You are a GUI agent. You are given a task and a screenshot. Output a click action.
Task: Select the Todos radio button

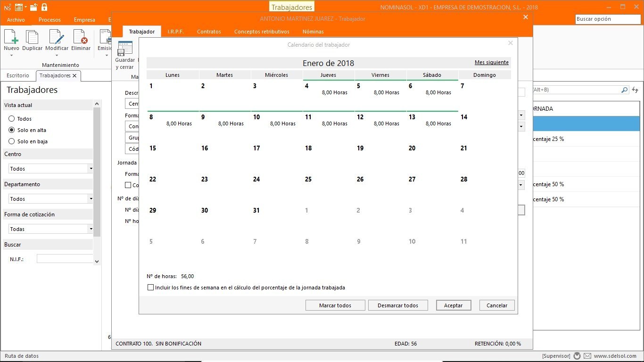[x=12, y=119]
